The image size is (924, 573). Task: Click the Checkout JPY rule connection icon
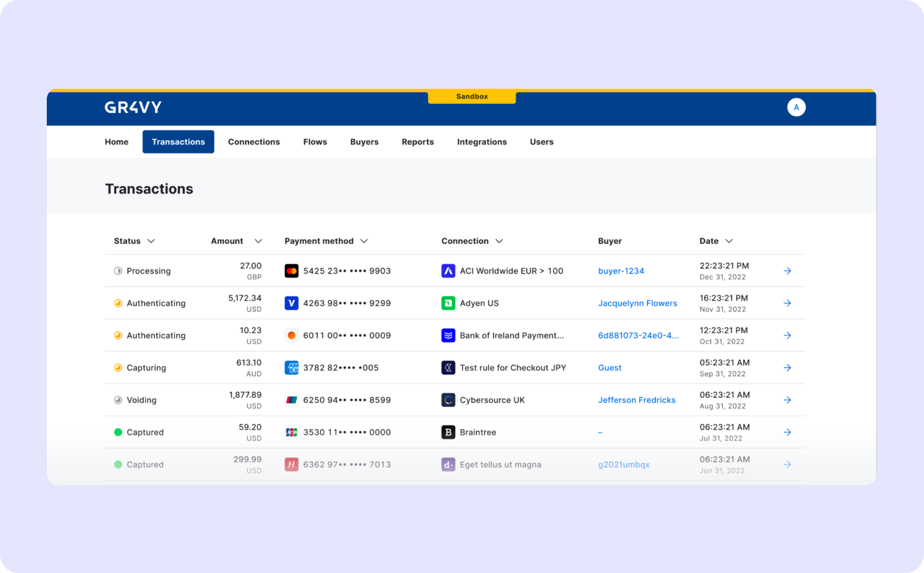pyautogui.click(x=448, y=368)
